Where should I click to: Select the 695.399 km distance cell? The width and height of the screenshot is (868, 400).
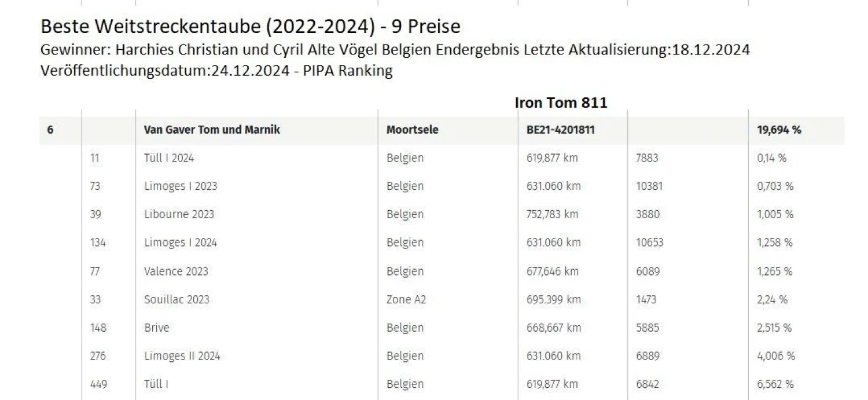coord(553,299)
